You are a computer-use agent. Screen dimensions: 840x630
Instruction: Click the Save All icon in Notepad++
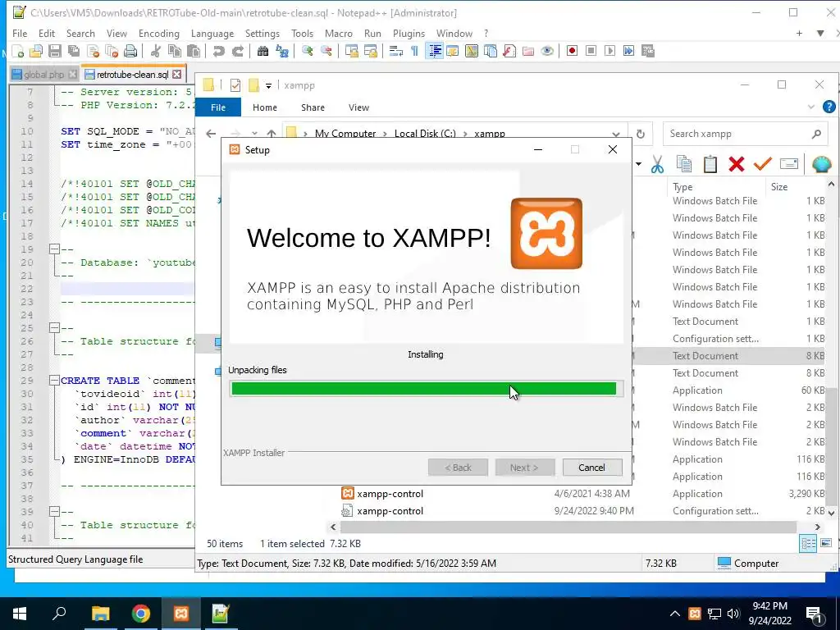pos(73,52)
